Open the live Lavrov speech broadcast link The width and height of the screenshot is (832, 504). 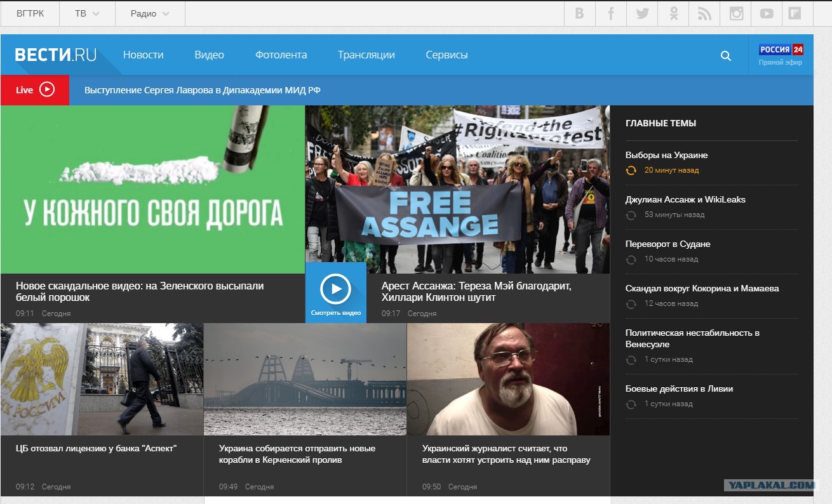202,90
